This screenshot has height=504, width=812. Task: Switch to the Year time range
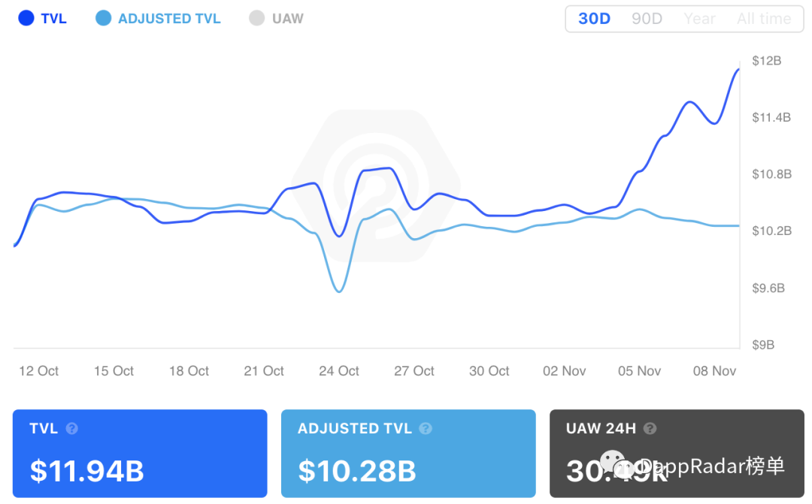[699, 19]
